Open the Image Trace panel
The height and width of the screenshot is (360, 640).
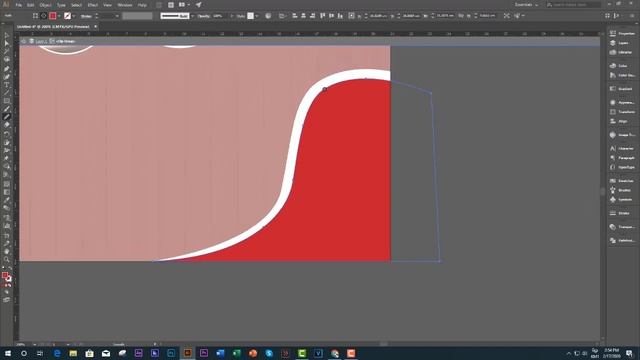622,135
